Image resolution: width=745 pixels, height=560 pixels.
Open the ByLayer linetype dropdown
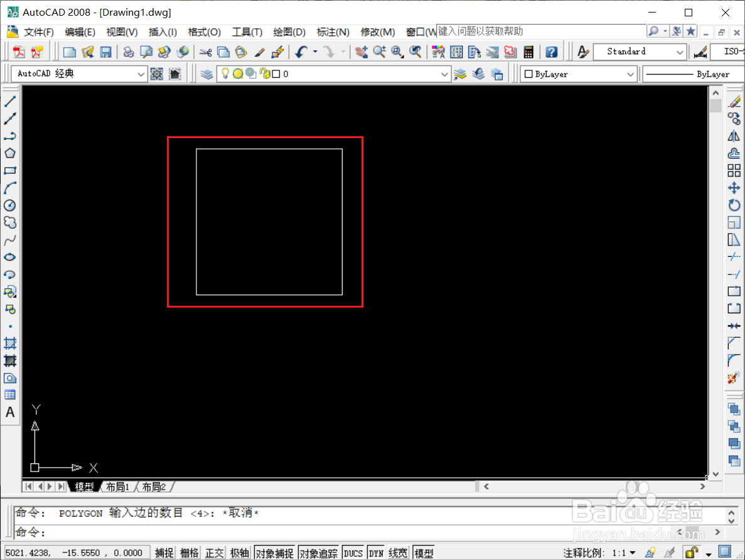click(694, 74)
